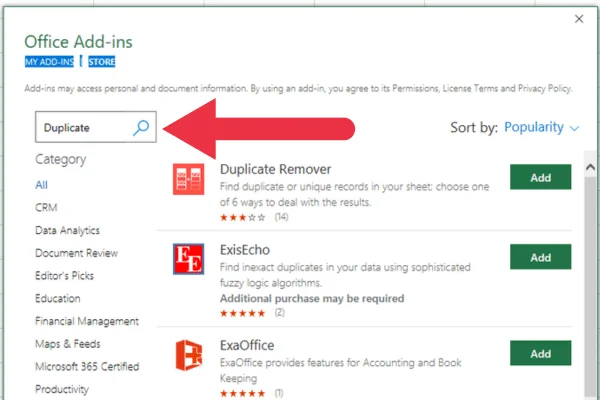
Task: Add the ExaOffice add-in
Action: 540,353
